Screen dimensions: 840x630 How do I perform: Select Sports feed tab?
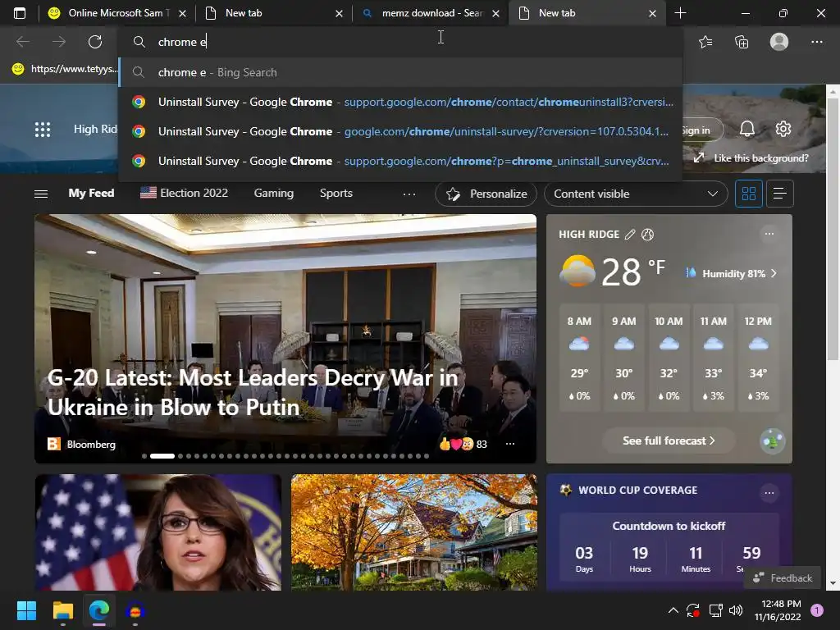pos(336,193)
